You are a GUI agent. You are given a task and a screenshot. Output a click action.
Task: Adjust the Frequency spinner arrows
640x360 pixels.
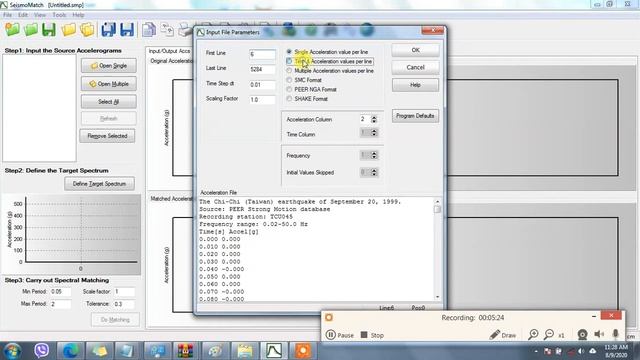click(x=374, y=155)
